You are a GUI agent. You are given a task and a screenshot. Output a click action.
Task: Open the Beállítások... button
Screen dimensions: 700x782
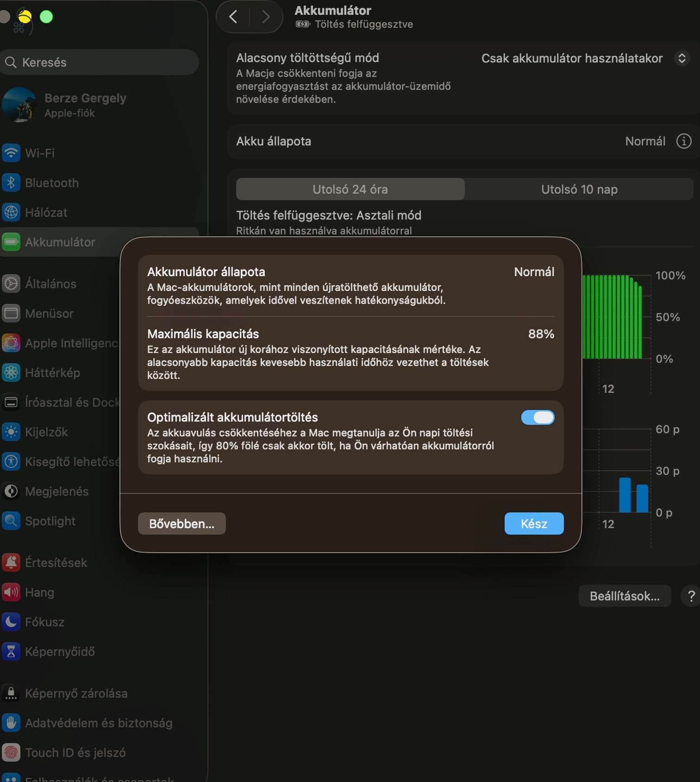pyautogui.click(x=625, y=596)
